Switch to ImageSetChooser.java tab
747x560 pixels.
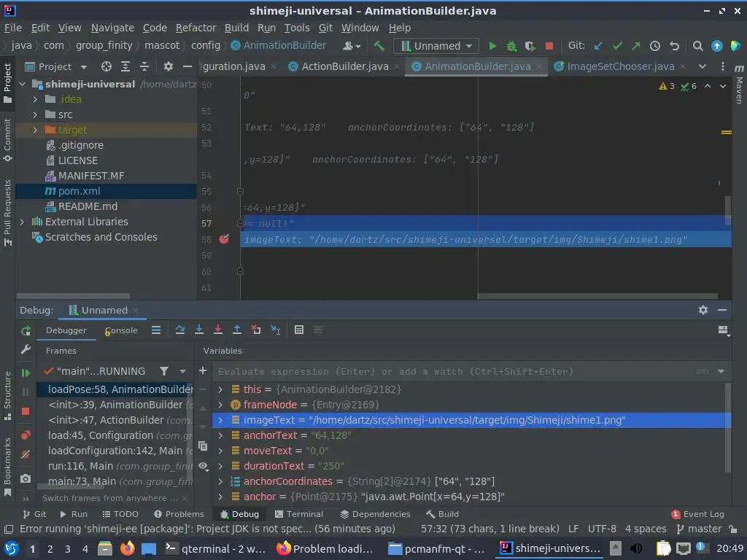click(621, 66)
